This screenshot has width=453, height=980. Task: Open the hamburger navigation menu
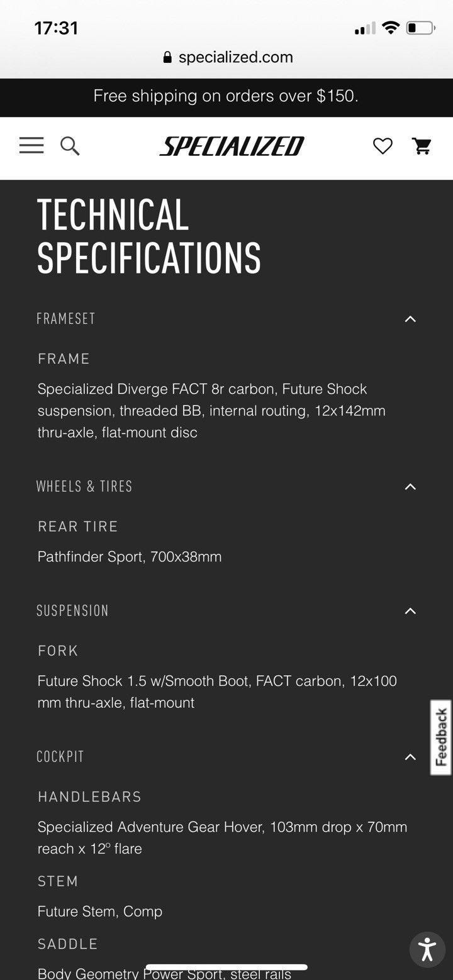(31, 146)
